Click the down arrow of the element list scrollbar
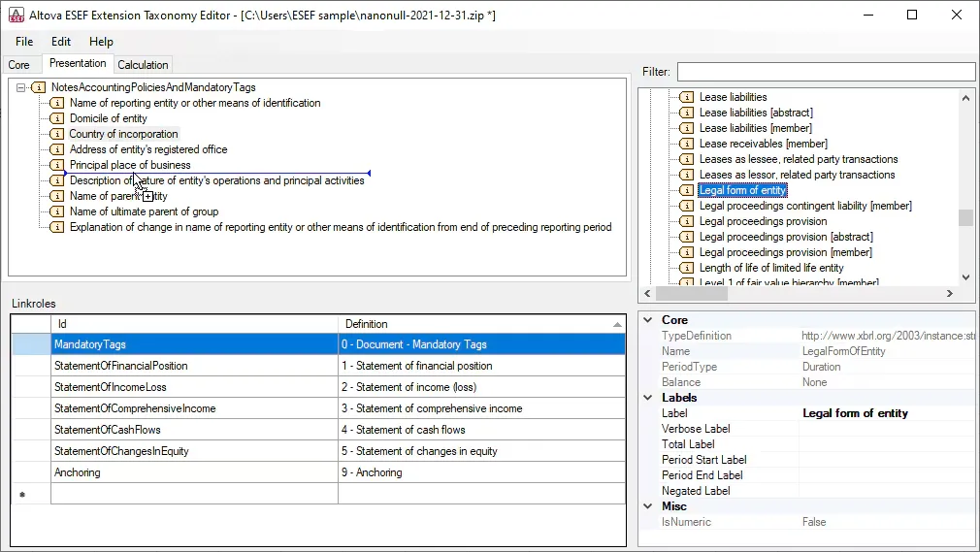This screenshot has height=552, width=980. pos(965,276)
